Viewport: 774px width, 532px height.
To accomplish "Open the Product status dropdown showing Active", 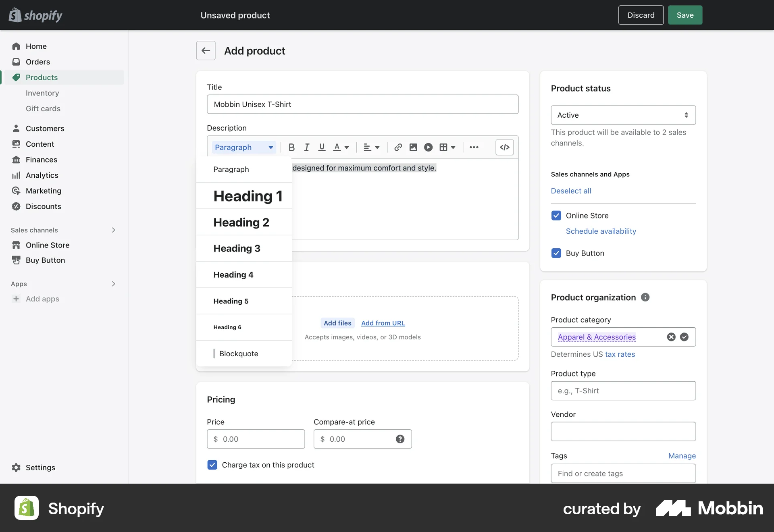I will tap(622, 115).
